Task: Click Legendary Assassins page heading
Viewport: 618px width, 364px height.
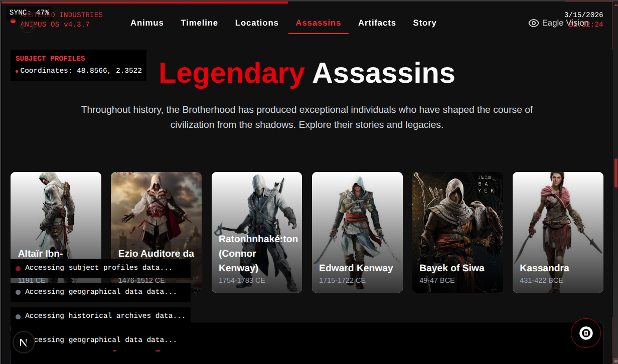Action: pos(307,73)
